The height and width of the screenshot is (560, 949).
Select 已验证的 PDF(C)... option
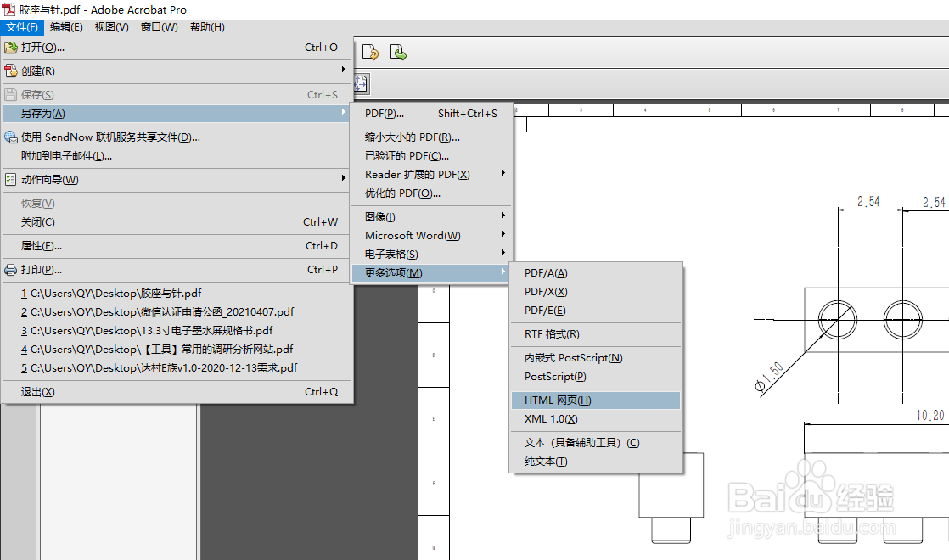tap(431, 156)
